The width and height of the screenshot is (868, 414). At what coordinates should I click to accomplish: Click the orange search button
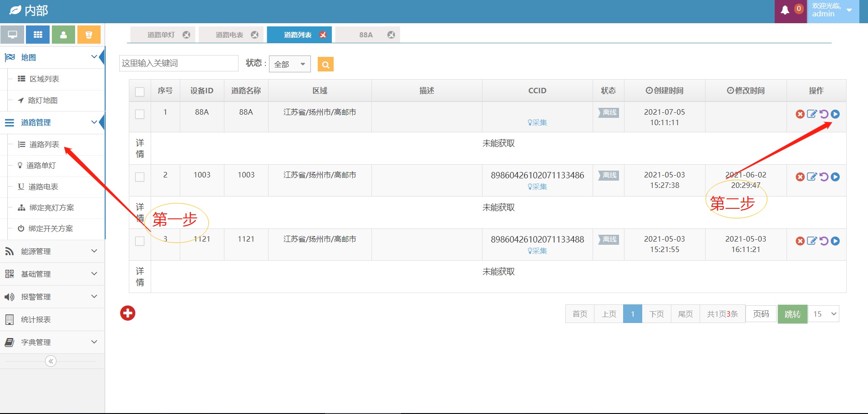[325, 64]
